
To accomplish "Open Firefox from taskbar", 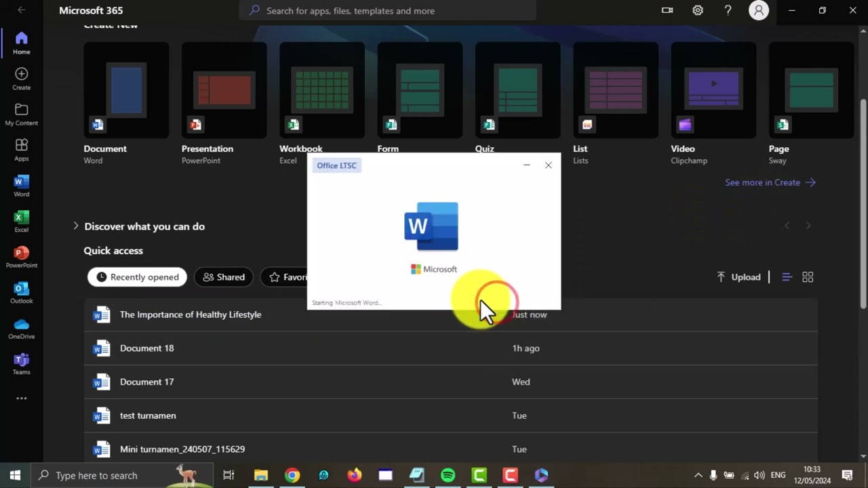I will [x=355, y=475].
